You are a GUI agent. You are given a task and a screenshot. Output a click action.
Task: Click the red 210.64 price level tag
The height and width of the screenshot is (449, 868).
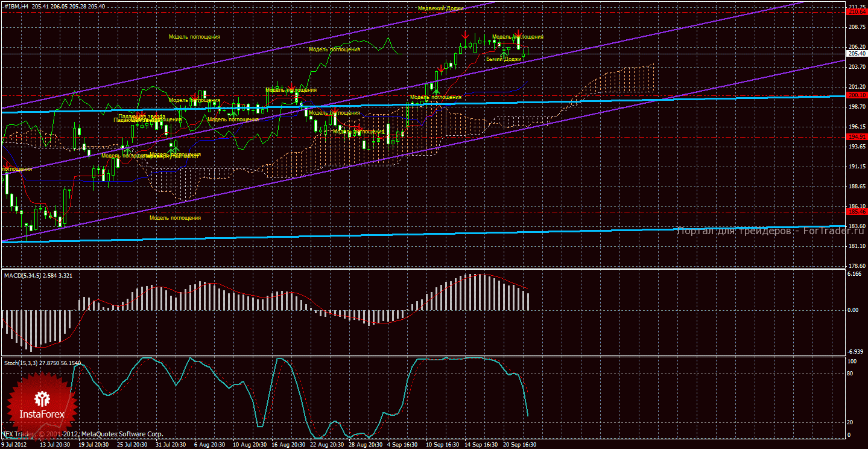(x=855, y=11)
